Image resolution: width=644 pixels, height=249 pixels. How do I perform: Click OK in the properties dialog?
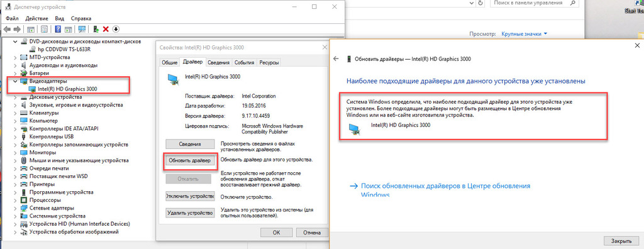coord(277,233)
